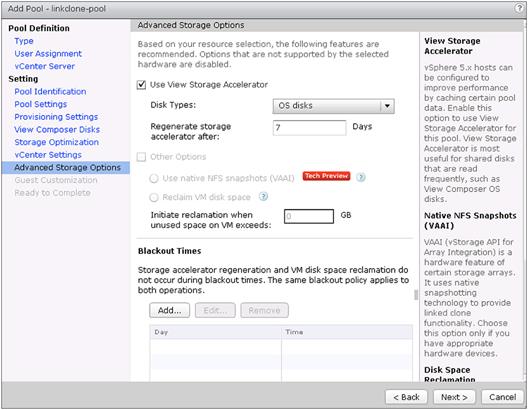The height and width of the screenshot is (410, 528).
Task: Open help icon next to Tech Preview badge
Action: pos(361,177)
